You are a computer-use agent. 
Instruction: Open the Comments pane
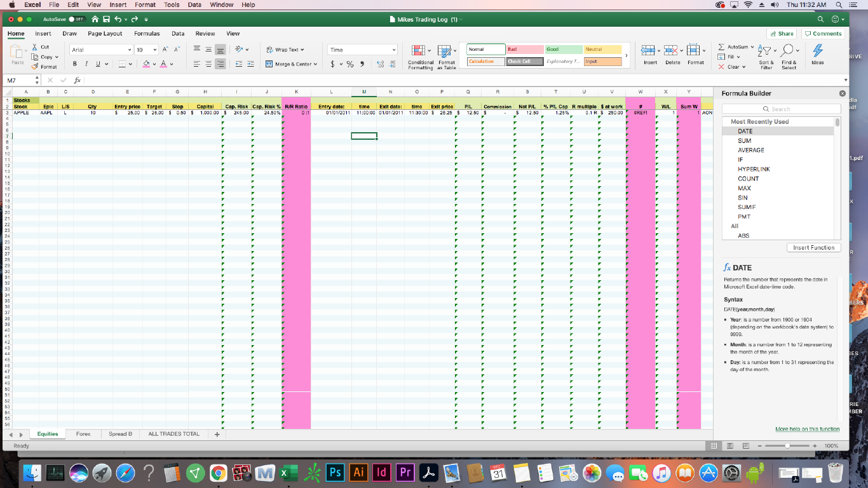point(824,34)
